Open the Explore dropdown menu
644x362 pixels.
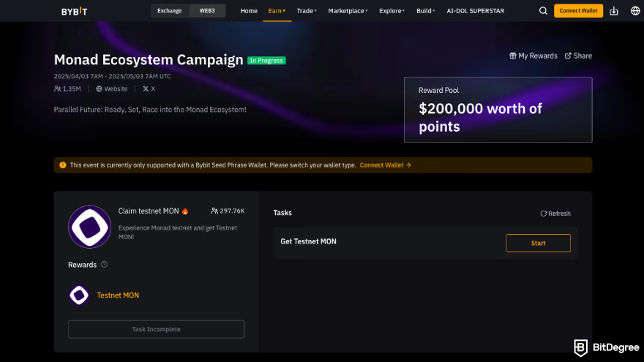pos(393,11)
